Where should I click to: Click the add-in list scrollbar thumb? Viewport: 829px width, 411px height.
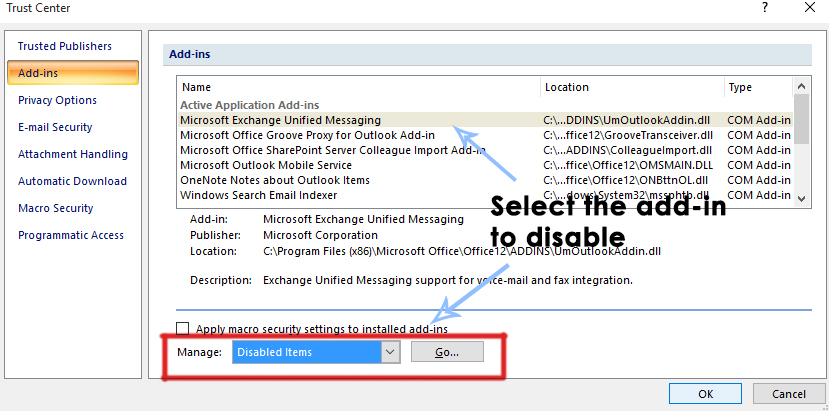click(801, 119)
